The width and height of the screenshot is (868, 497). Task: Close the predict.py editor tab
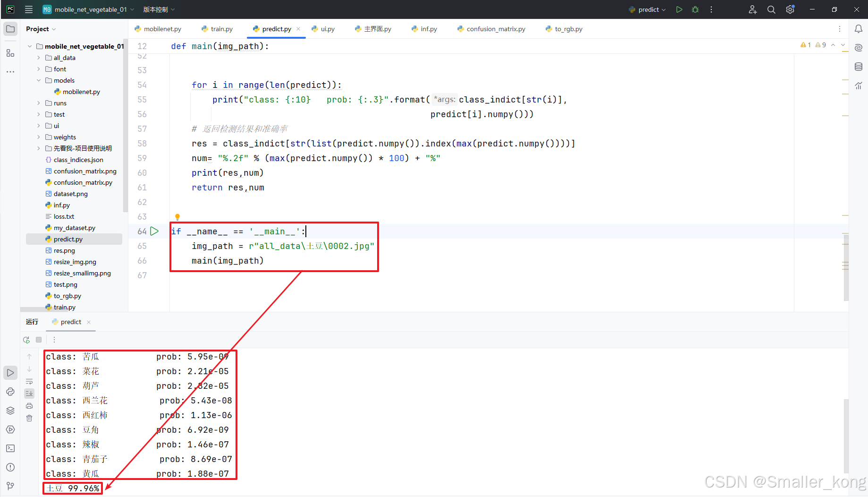pyautogui.click(x=298, y=29)
